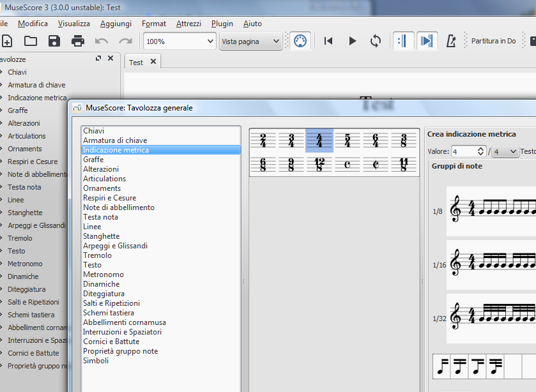The height and width of the screenshot is (392, 536).
Task: Open the Modifica menu
Action: click(x=33, y=24)
